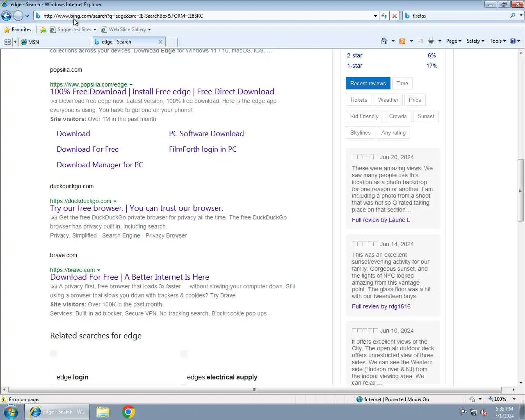Click the Download sitelink
The width and height of the screenshot is (525, 420).
pos(73,134)
